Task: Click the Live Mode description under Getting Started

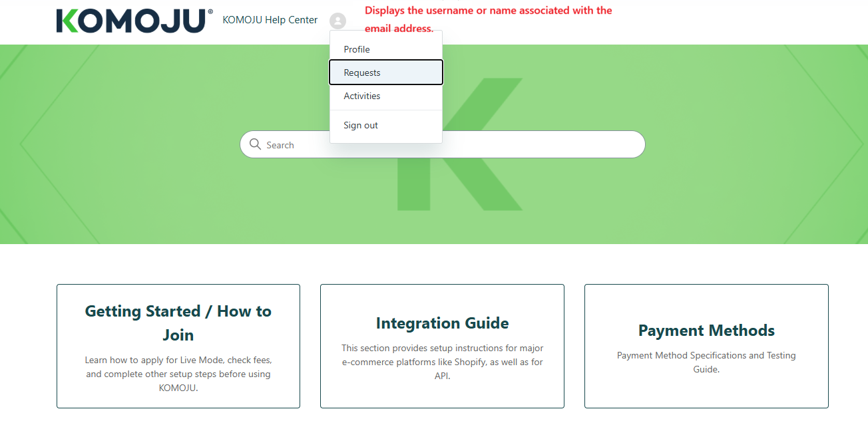Action: tap(178, 374)
